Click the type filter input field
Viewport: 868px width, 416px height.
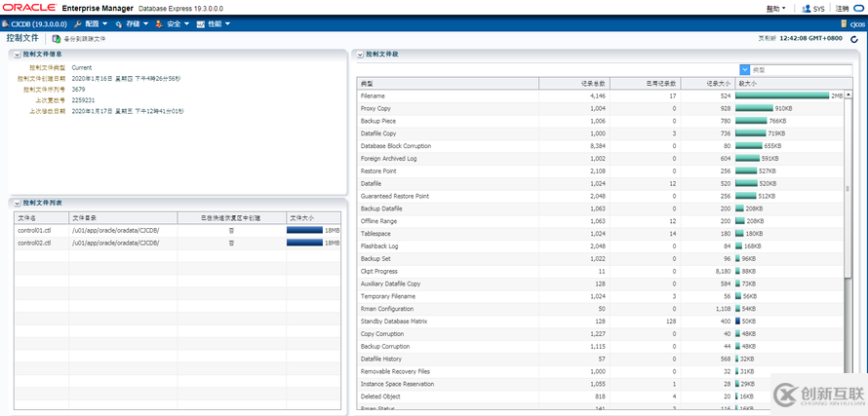pos(801,70)
